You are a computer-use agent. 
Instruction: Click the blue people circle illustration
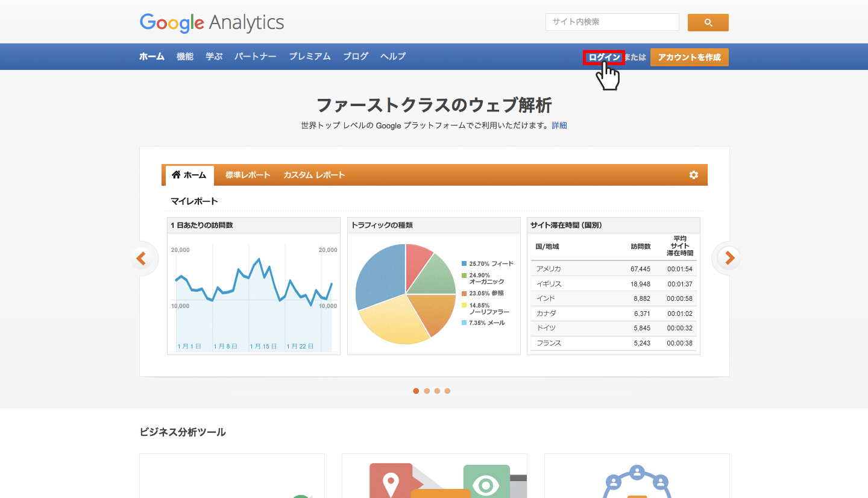(637, 481)
